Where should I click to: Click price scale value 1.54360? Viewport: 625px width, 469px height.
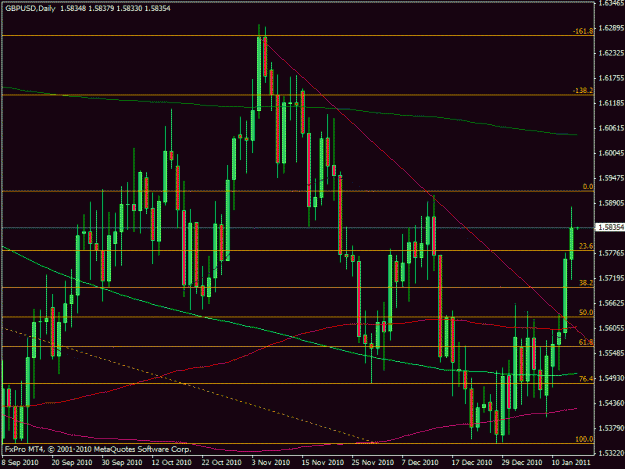(x=611, y=403)
